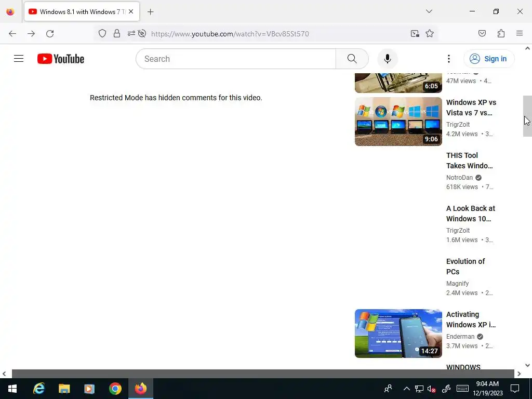Click the vertical scrollbar thumb
This screenshot has width=532, height=399.
(x=527, y=116)
